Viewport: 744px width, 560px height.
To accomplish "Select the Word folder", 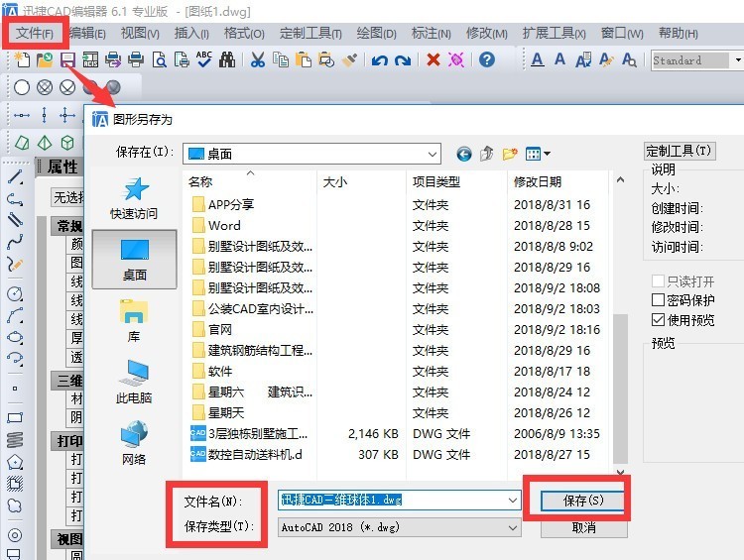I will click(x=224, y=226).
